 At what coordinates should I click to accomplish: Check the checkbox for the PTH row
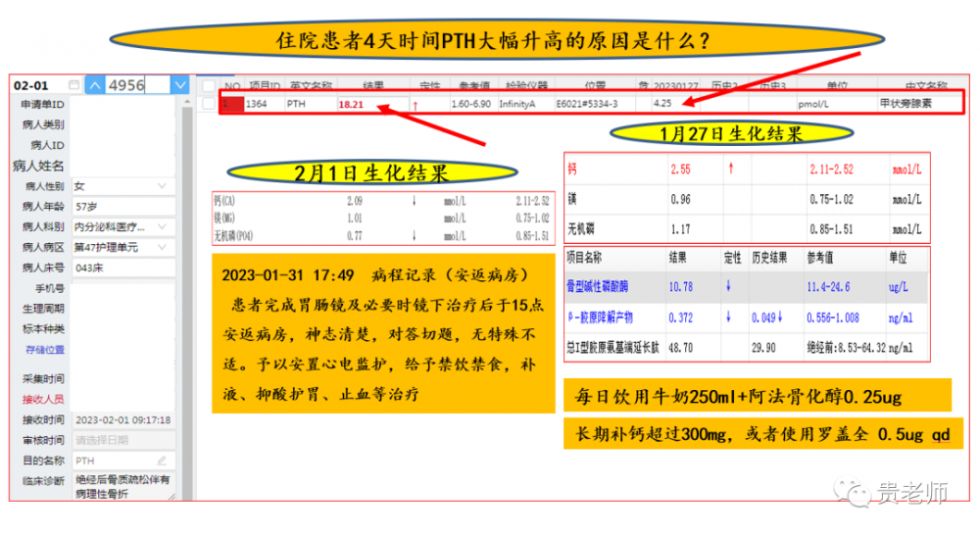pyautogui.click(x=208, y=102)
